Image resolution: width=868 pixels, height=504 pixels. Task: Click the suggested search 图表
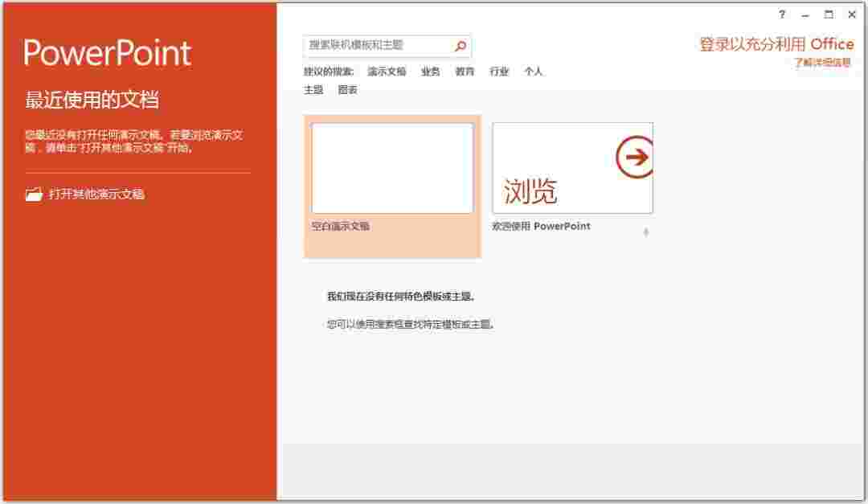tap(347, 90)
